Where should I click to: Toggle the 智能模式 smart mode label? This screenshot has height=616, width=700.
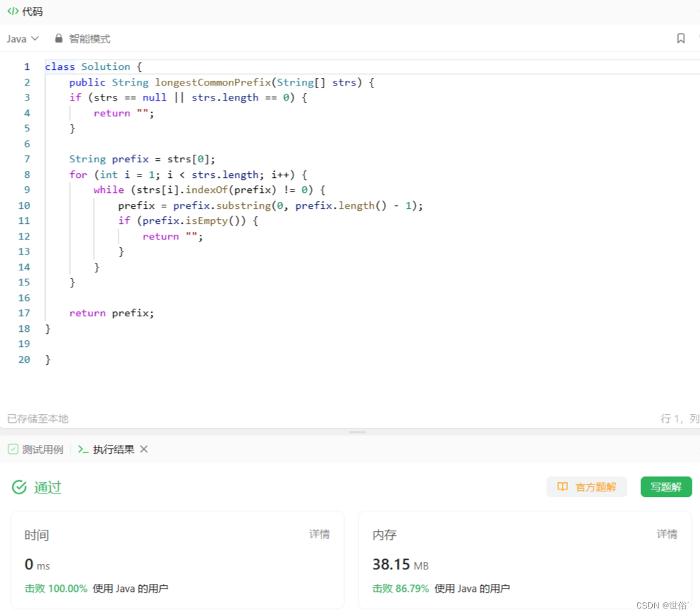click(x=89, y=39)
